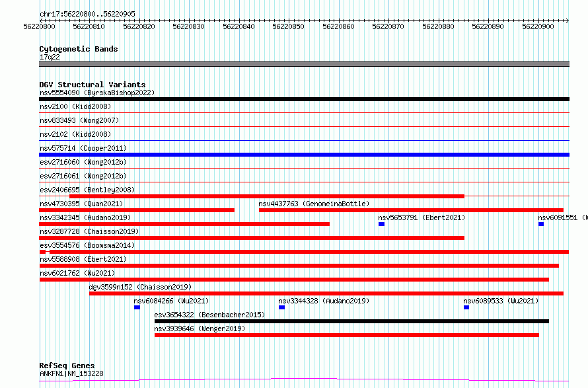Image resolution: width=588 pixels, height=388 pixels.
Task: Click the nsv2102 (Kidd2008) label
Action: click(75, 134)
